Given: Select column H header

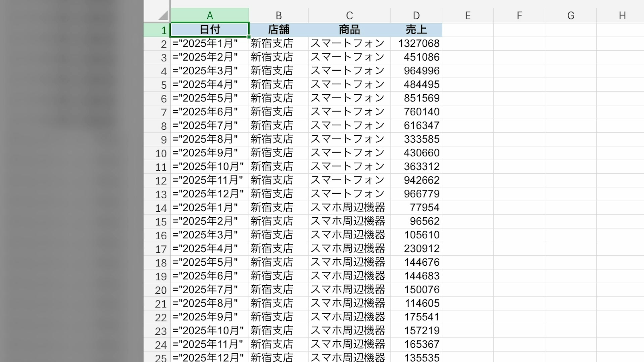Looking at the screenshot, I should (622, 15).
